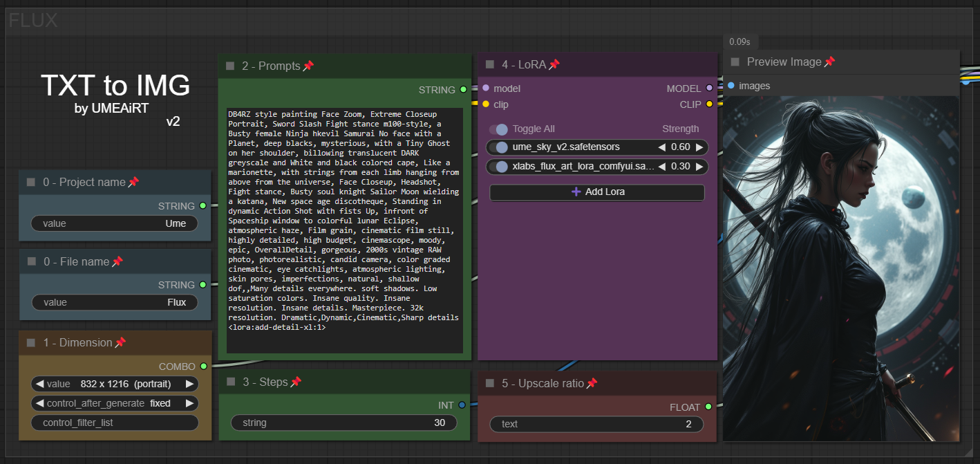Click the green STRING output dot on Prompts node

click(x=464, y=90)
